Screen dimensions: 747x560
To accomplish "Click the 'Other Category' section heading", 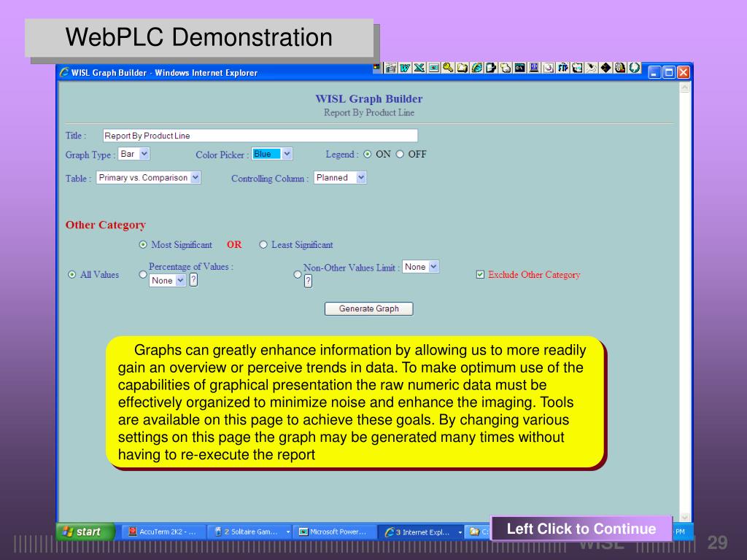I will [x=105, y=225].
